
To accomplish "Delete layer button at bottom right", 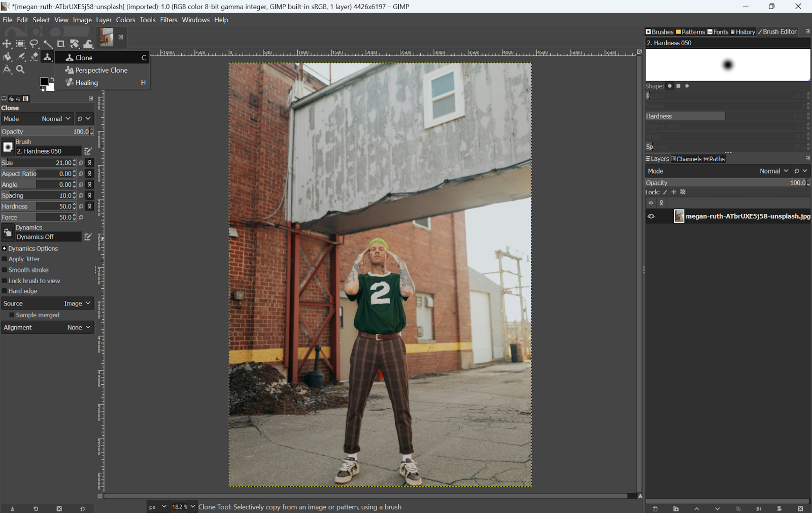I will click(x=800, y=508).
